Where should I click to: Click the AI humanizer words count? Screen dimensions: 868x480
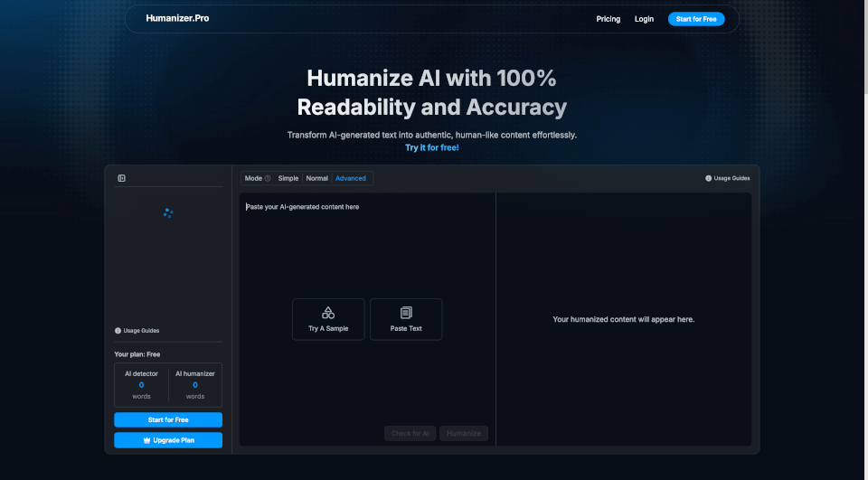pos(195,385)
